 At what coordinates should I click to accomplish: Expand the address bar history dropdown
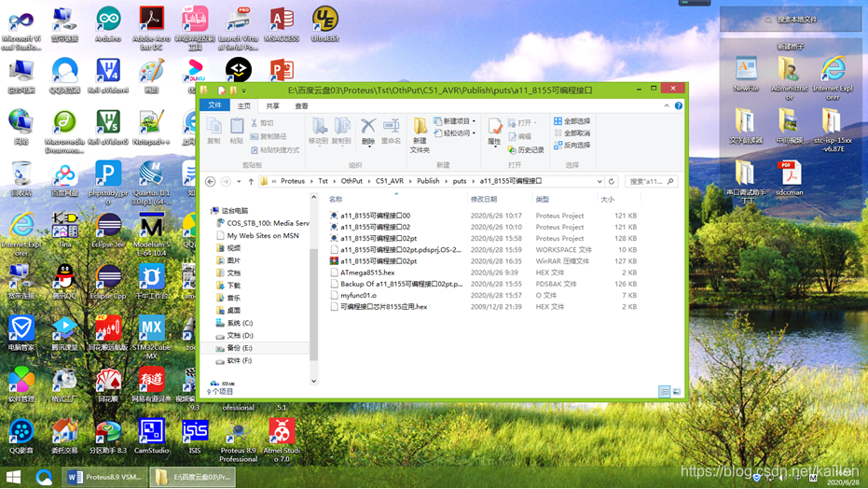point(599,181)
